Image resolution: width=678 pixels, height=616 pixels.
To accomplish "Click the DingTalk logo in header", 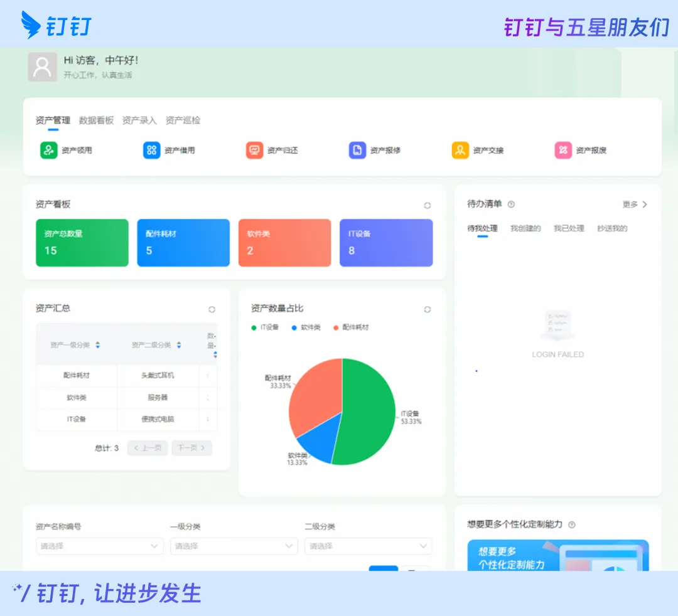I will click(x=56, y=25).
